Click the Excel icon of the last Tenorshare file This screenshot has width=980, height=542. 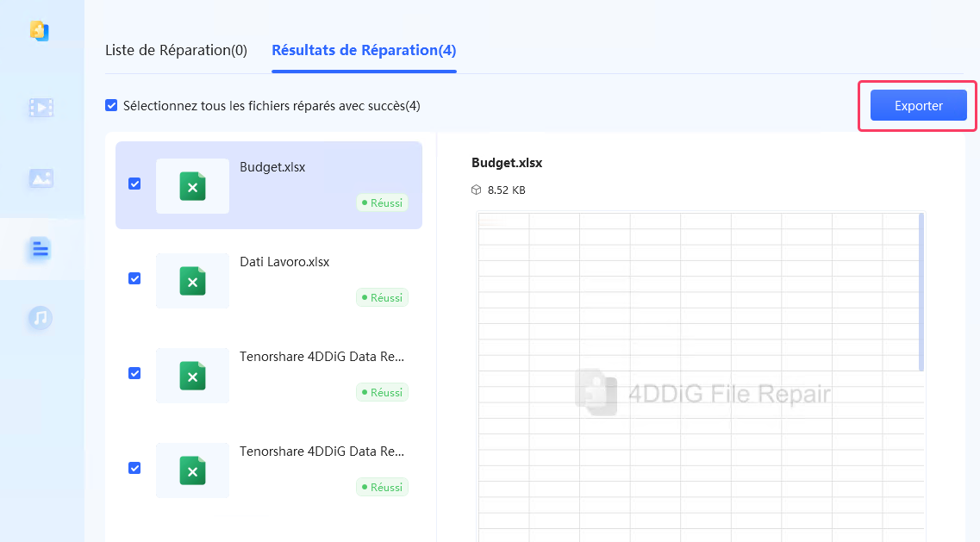(x=192, y=470)
